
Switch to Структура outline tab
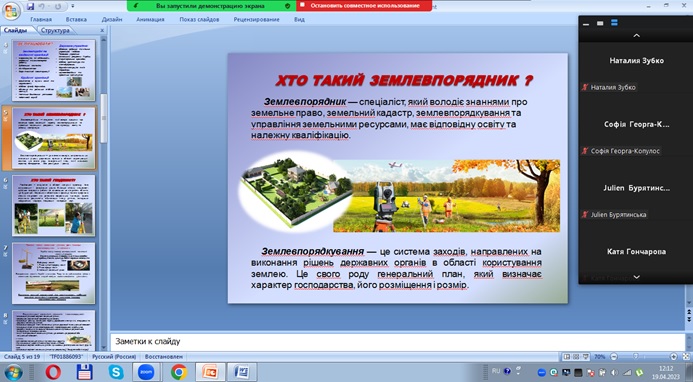tap(55, 31)
